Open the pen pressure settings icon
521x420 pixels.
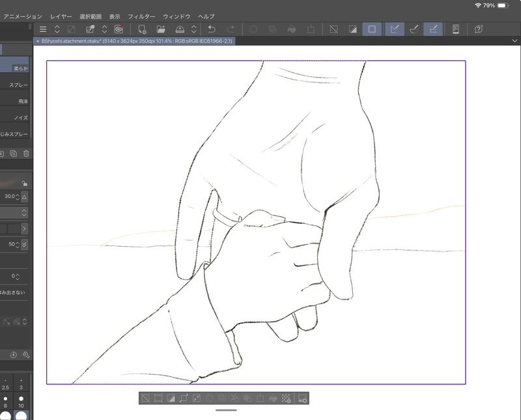(x=90, y=29)
